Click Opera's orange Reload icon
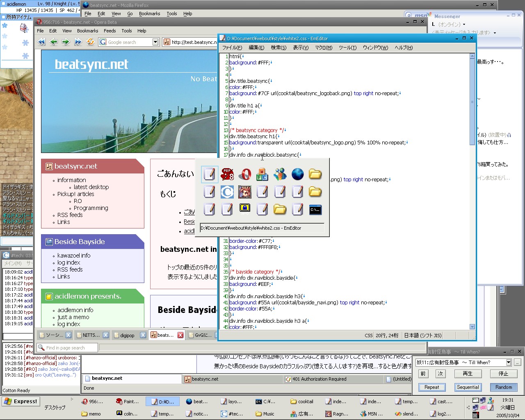 pos(91,42)
